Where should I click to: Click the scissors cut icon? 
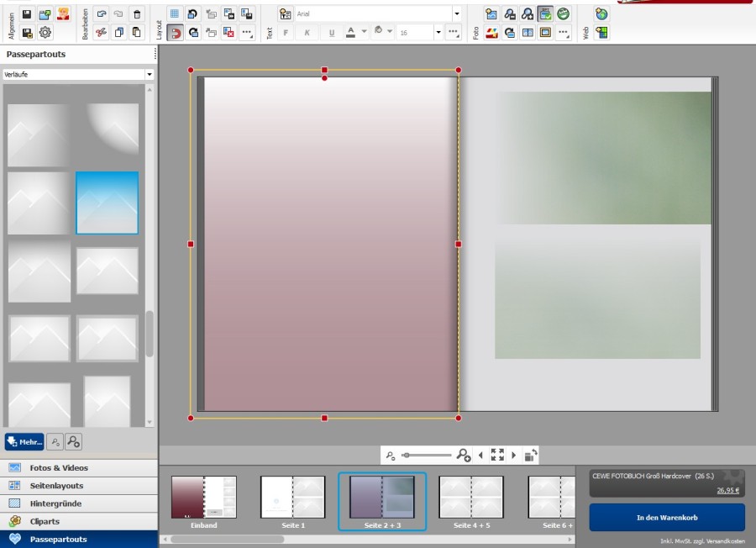[101, 33]
